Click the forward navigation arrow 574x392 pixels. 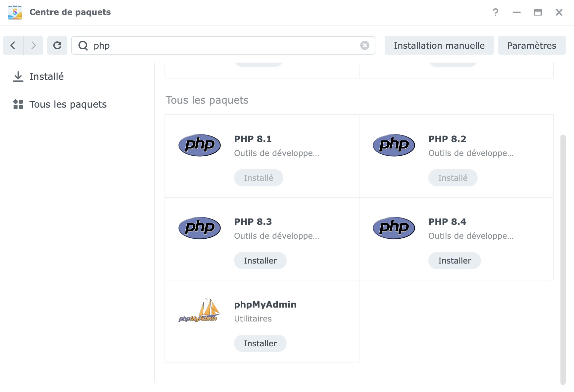click(x=33, y=45)
